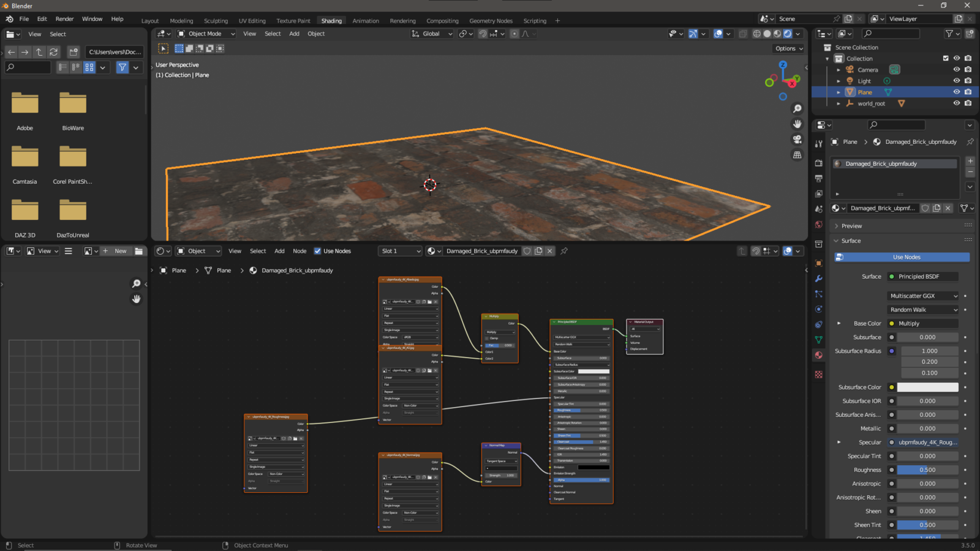Viewport: 980px width, 551px height.
Task: Click the shield icon for Damaged_Brick material fake user
Action: pyautogui.click(x=527, y=251)
